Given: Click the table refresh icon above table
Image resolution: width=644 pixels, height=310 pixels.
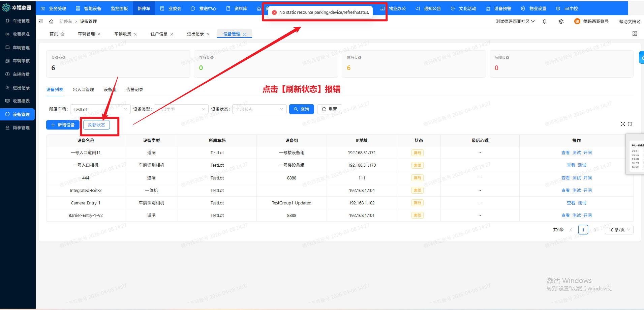Looking at the screenshot, I should click(630, 124).
